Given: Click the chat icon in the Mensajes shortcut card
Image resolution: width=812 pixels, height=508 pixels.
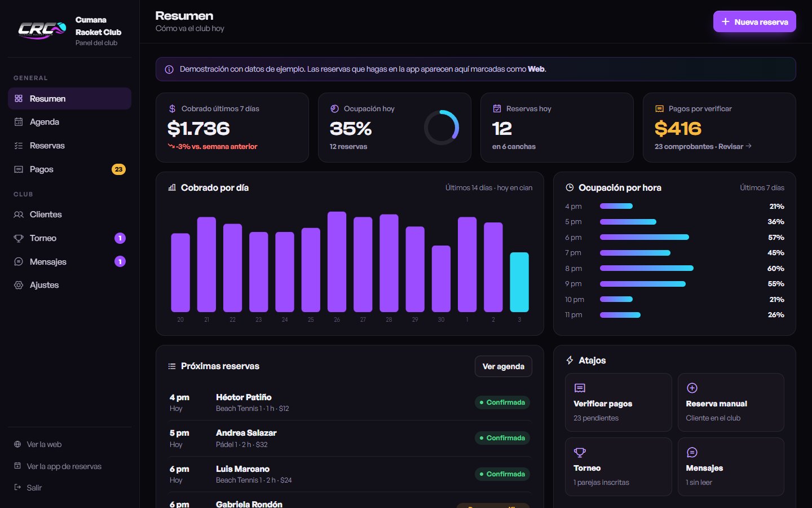Looking at the screenshot, I should coord(692,452).
